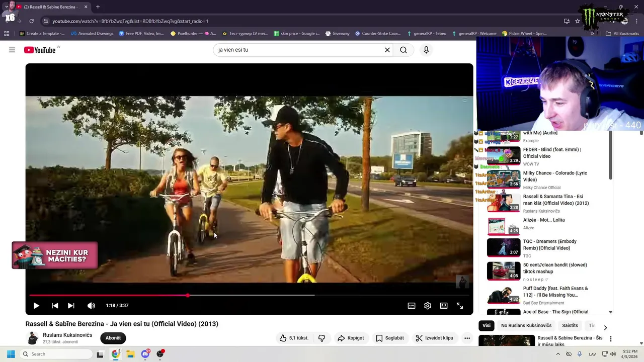This screenshot has height=362, width=644.
Task: Go to YouTube home via logo
Action: tap(40, 50)
